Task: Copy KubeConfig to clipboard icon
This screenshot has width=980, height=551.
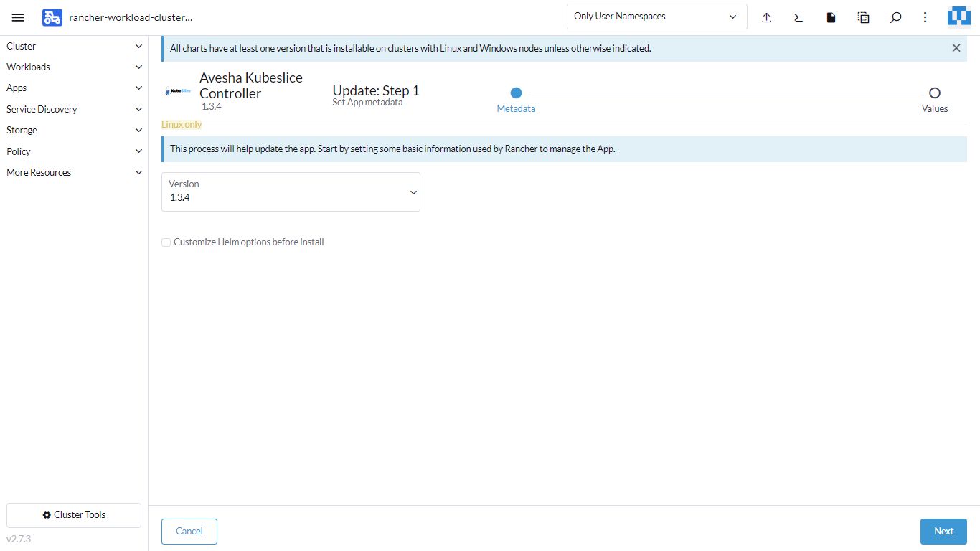Action: (864, 17)
